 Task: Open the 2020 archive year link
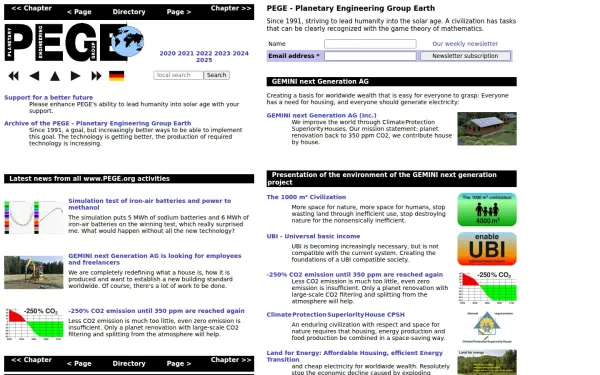(168, 53)
